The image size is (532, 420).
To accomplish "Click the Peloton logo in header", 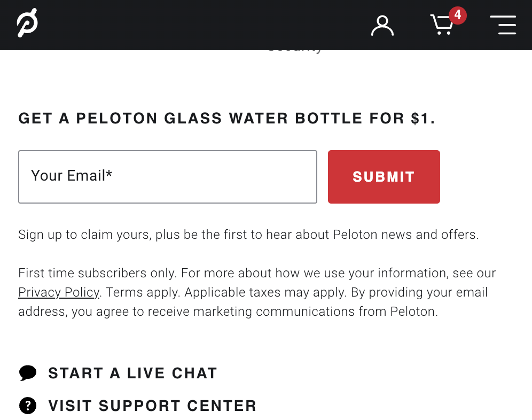I will pos(27,23).
